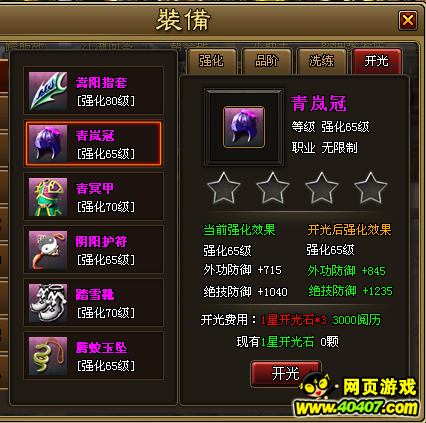Select the 踏雪靴 [强化70级] list row
Viewport: 426px width, 423px height.
tap(93, 303)
